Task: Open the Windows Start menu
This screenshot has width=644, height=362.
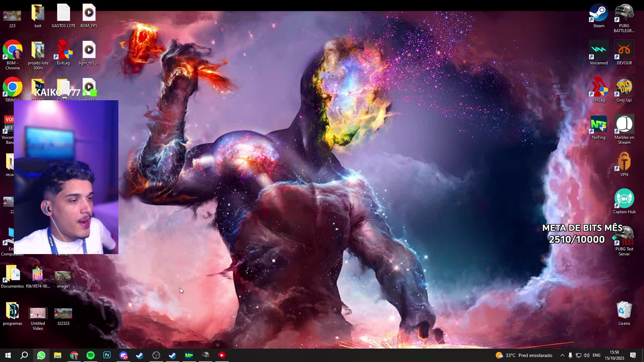Action: coord(8,355)
